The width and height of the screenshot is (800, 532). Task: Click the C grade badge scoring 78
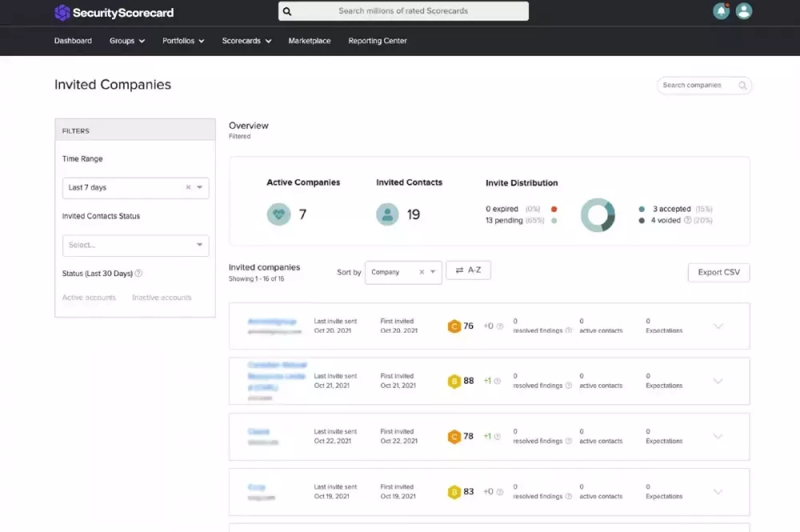(x=454, y=437)
